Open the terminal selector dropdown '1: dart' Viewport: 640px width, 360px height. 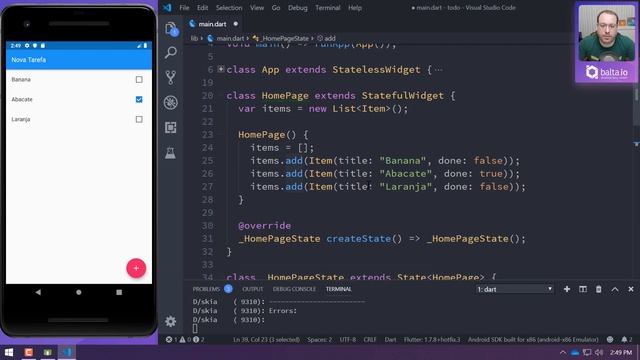(x=514, y=289)
